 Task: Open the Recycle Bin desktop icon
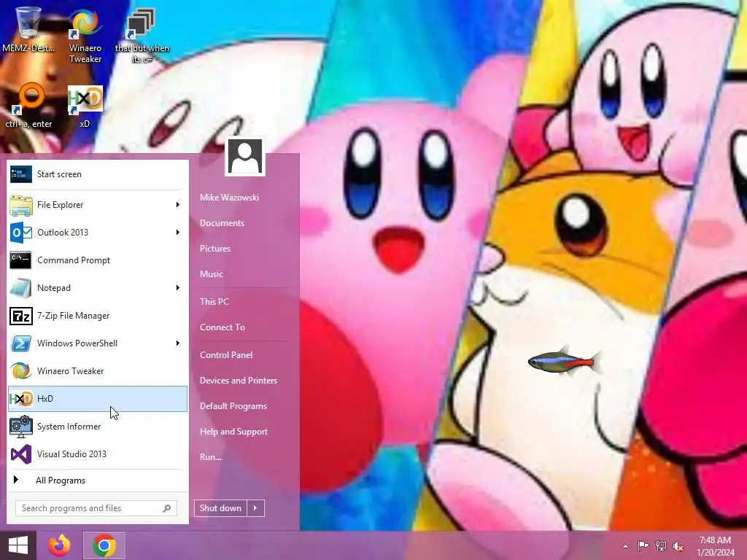(28, 29)
